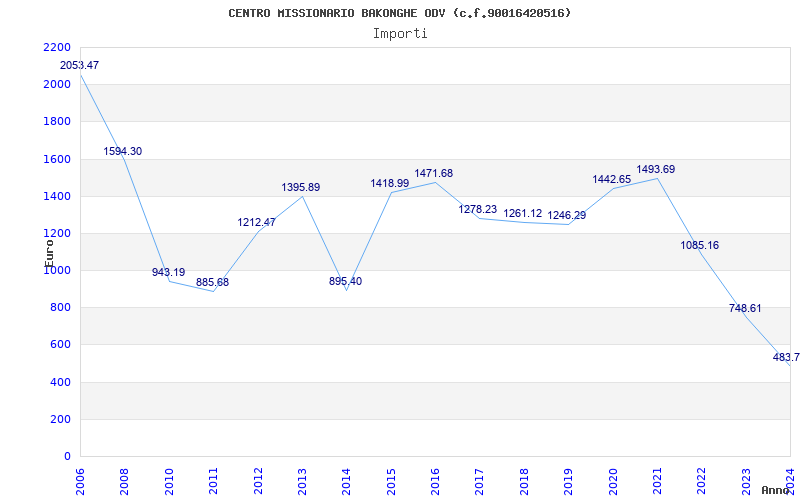Click the 1200 y-axis tick label
The height and width of the screenshot is (500, 800).
pyautogui.click(x=57, y=234)
